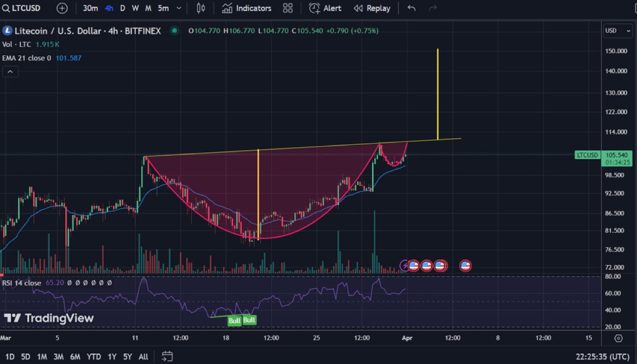This screenshot has height=364, width=637.
Task: Open the indicator templates grid icon
Action: tap(288, 8)
